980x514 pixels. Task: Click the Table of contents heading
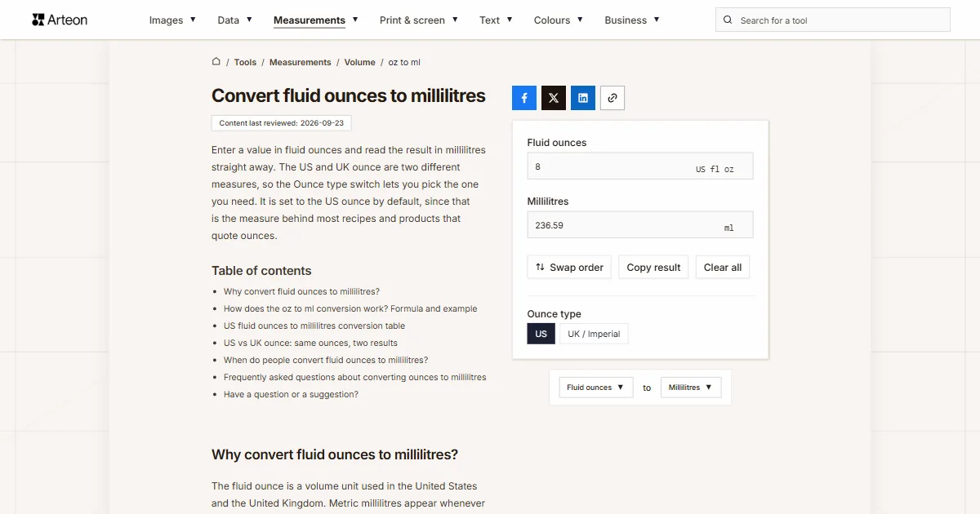point(261,271)
